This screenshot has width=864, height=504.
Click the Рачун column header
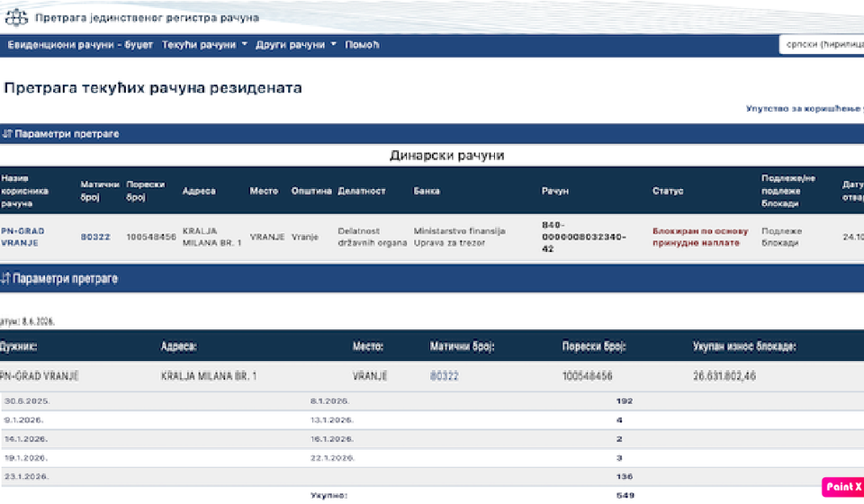click(x=555, y=191)
